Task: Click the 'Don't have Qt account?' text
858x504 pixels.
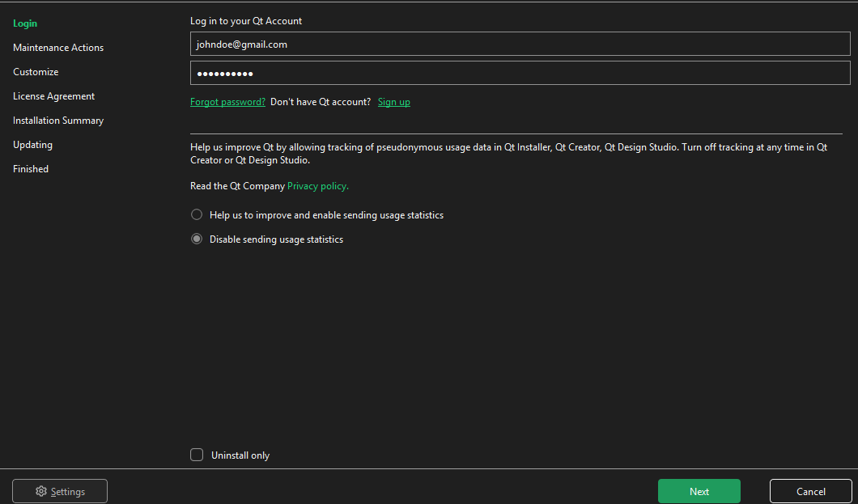Action: click(321, 102)
